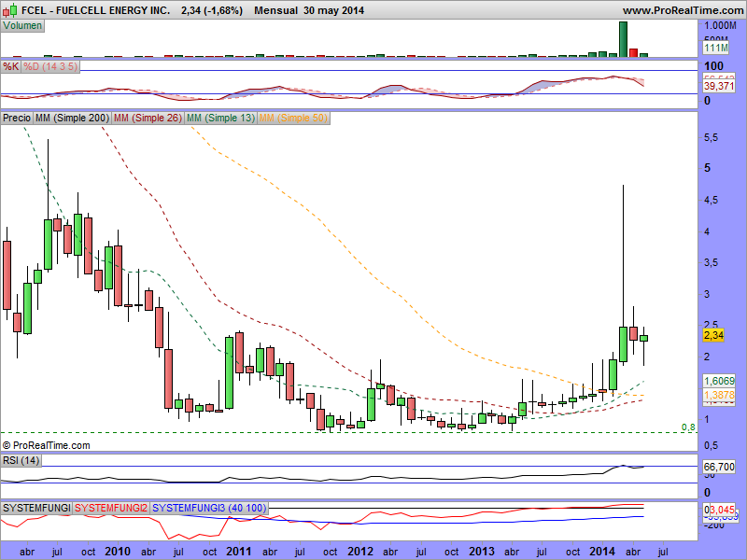Select the MM (Simple 26) label
Image resolution: width=747 pixels, height=560 pixels.
[x=148, y=119]
